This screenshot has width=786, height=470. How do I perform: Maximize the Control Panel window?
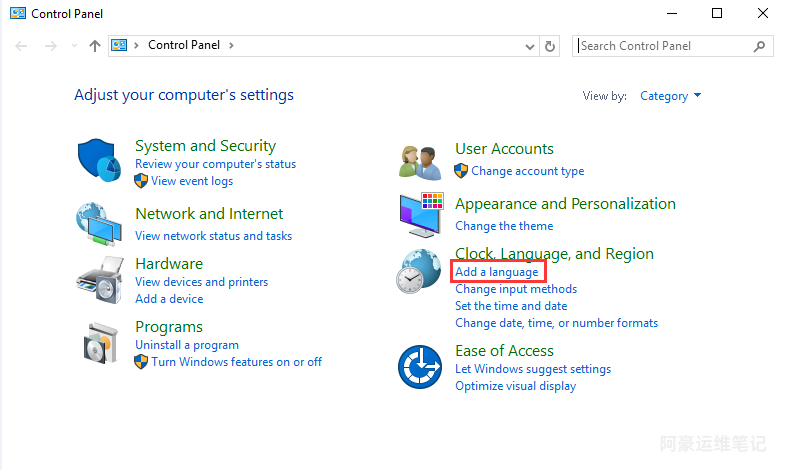pos(717,14)
